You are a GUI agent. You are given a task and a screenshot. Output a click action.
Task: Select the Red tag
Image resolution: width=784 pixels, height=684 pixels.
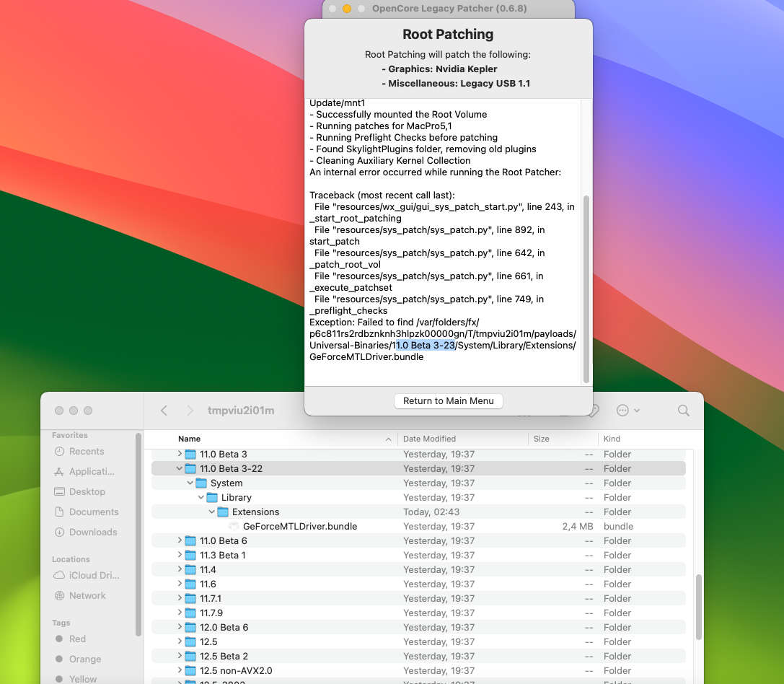pos(77,639)
